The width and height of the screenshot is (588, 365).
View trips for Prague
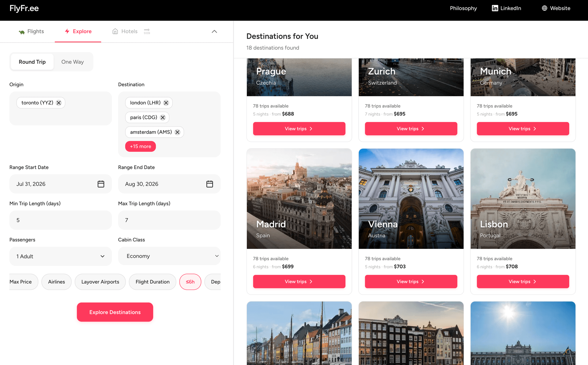pos(299,129)
